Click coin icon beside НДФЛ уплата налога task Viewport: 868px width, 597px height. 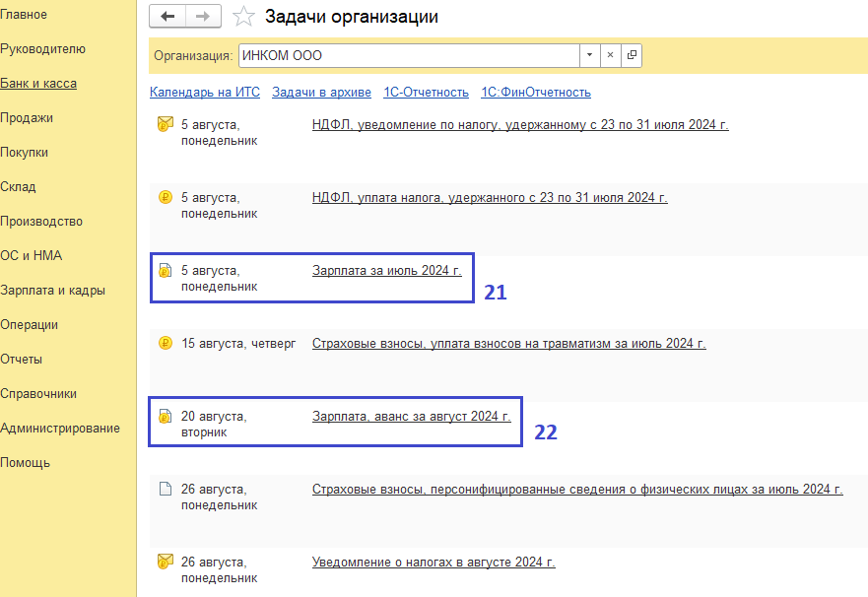[x=165, y=197]
